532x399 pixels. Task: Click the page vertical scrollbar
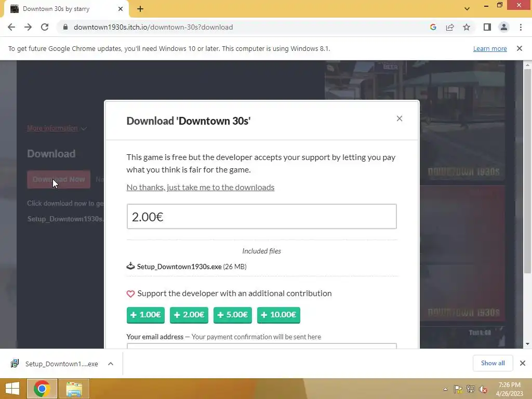(527, 171)
